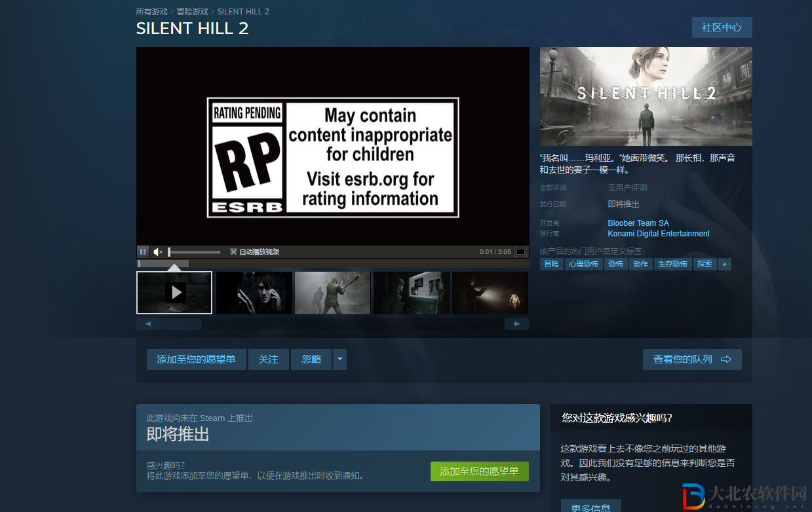Open 冒险游戏 breadcrumb link
The height and width of the screenshot is (512, 812).
click(x=192, y=12)
